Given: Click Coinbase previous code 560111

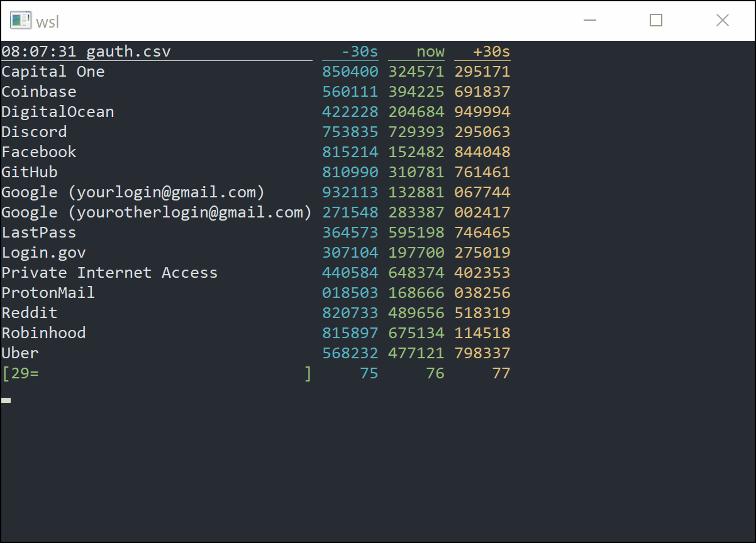Looking at the screenshot, I should 350,92.
